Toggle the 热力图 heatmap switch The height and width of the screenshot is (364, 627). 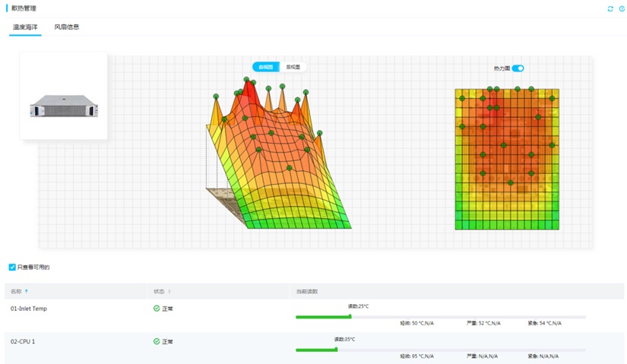click(x=518, y=68)
